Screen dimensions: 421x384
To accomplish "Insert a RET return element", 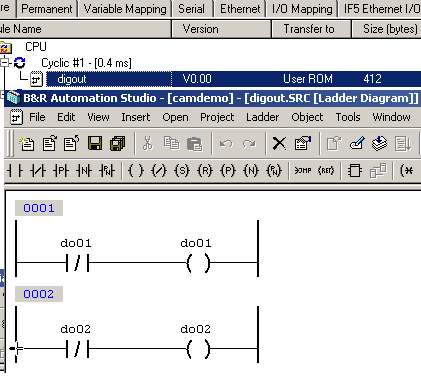I will [326, 171].
